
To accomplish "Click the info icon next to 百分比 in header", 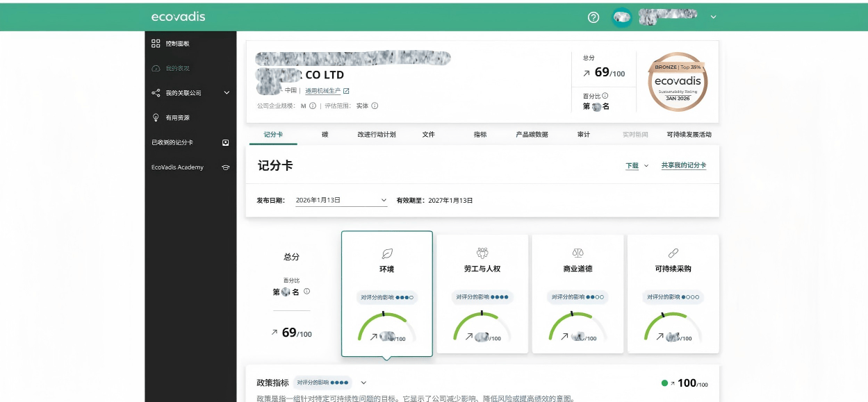I will pyautogui.click(x=605, y=96).
